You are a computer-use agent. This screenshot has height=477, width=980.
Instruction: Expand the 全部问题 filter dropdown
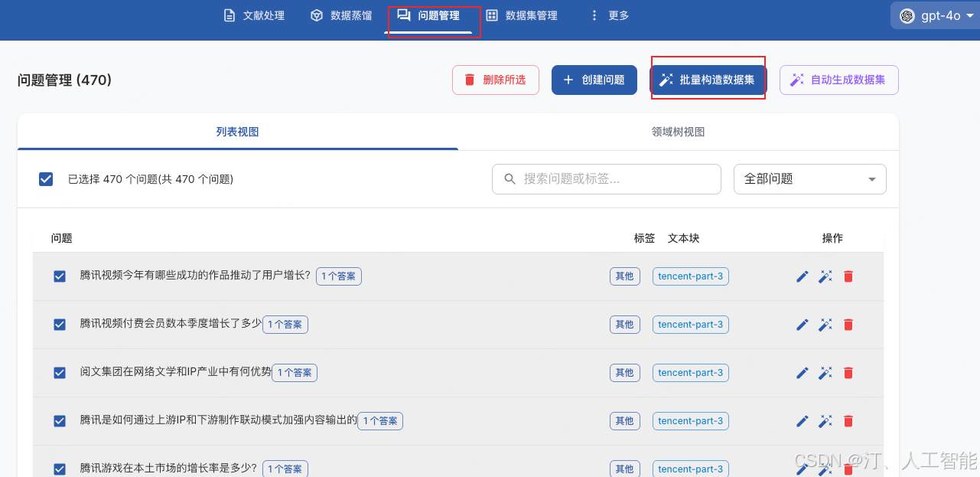pos(810,178)
